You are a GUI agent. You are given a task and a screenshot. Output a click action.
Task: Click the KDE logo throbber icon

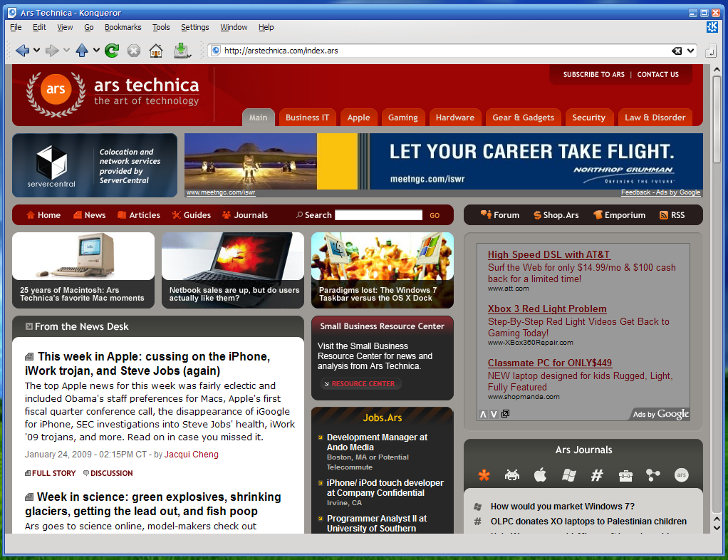pyautogui.click(x=712, y=27)
